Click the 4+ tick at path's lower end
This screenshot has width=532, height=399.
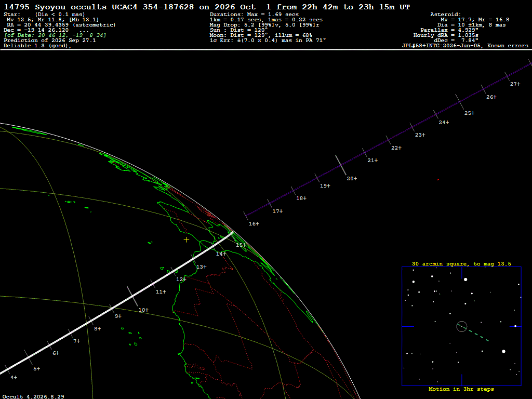pyautogui.click(x=14, y=377)
